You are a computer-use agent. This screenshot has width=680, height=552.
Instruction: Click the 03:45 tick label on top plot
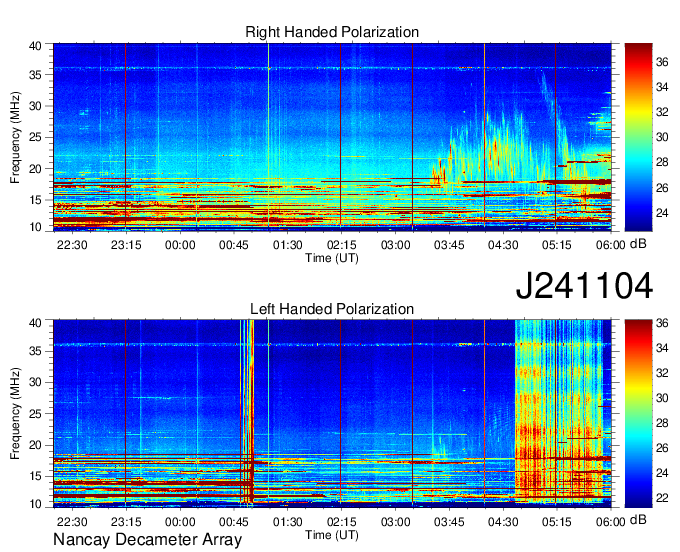click(449, 245)
